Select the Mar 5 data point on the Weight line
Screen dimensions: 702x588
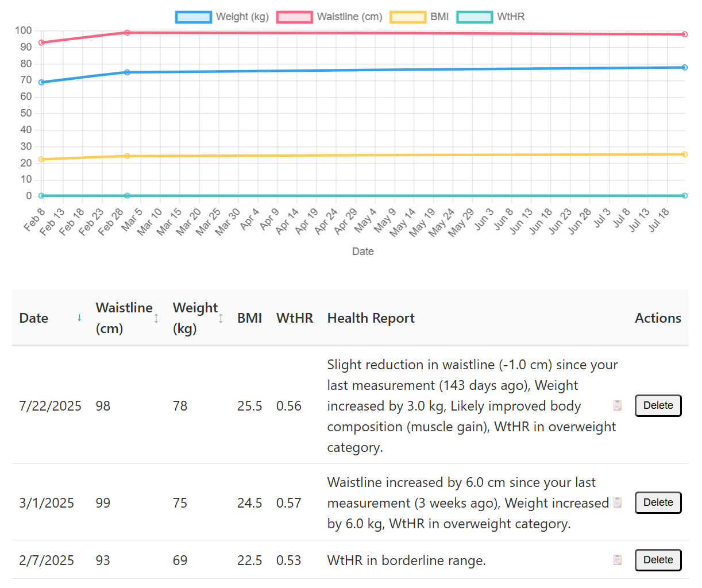[x=126, y=72]
